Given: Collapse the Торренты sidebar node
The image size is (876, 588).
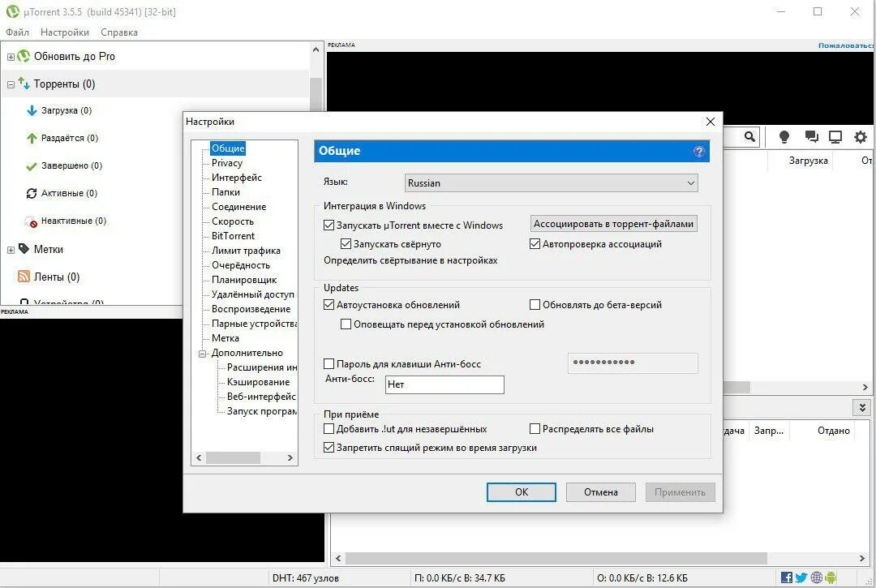Looking at the screenshot, I should click(x=11, y=85).
